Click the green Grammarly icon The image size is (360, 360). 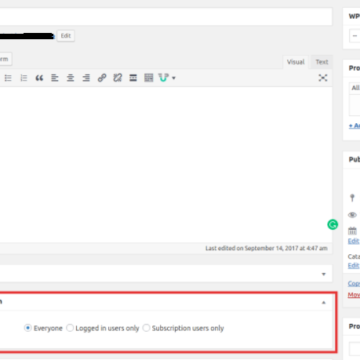tap(332, 225)
